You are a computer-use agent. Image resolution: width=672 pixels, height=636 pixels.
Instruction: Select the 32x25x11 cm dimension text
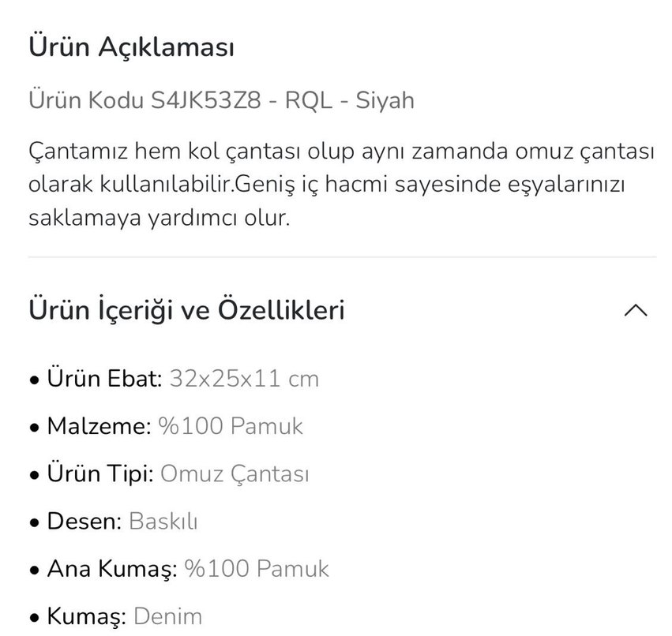244,379
